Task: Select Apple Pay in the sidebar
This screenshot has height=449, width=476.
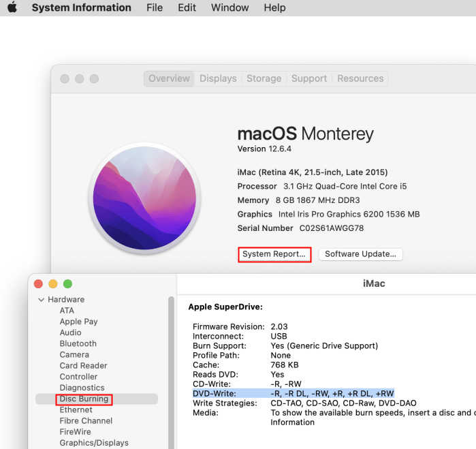Action: point(78,322)
